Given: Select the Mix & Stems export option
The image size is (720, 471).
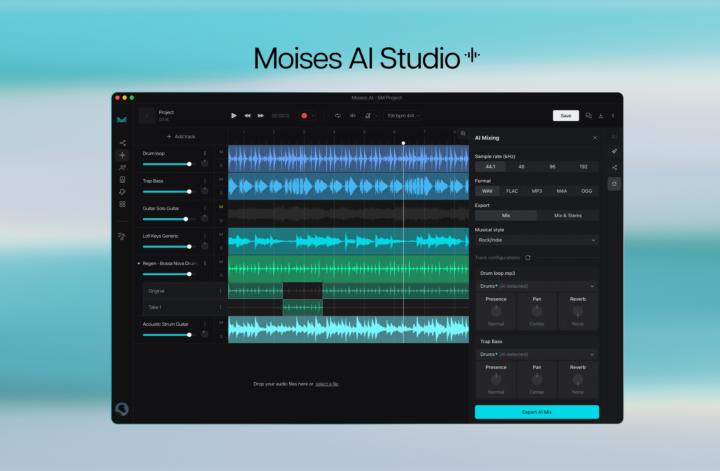Looking at the screenshot, I should click(x=568, y=215).
